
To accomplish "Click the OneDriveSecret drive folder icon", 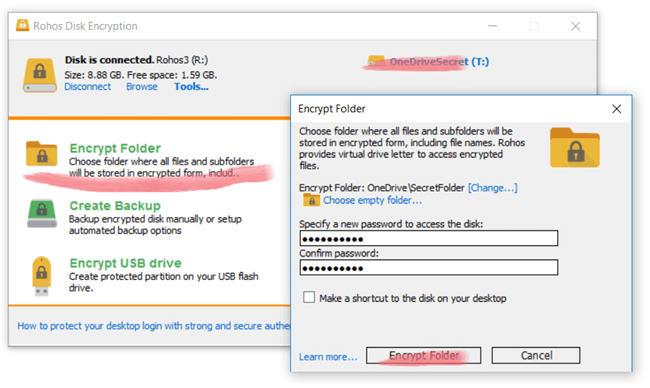I will click(376, 61).
